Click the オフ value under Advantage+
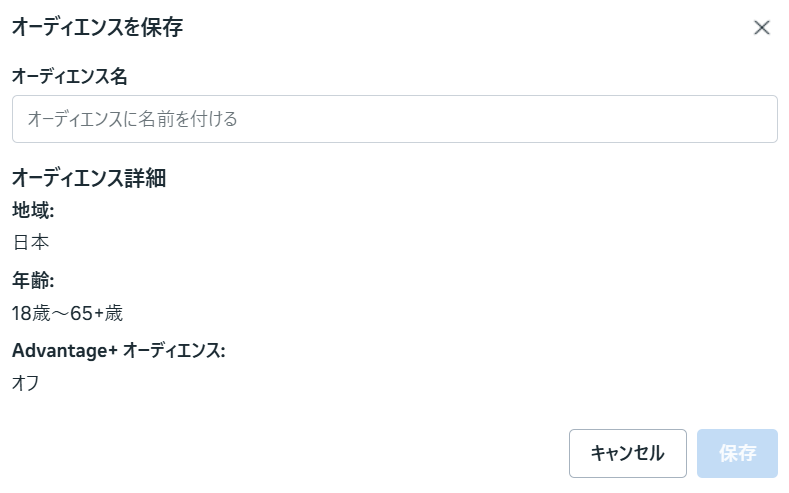This screenshot has height=493, width=789. click(x=26, y=382)
